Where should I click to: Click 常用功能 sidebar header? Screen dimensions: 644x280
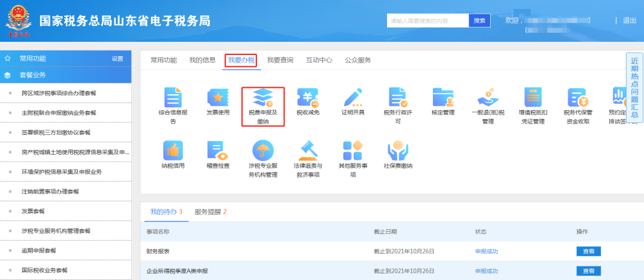pyautogui.click(x=66, y=59)
